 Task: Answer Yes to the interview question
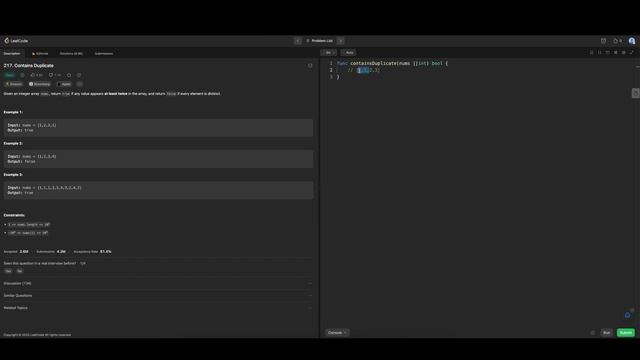(8, 271)
